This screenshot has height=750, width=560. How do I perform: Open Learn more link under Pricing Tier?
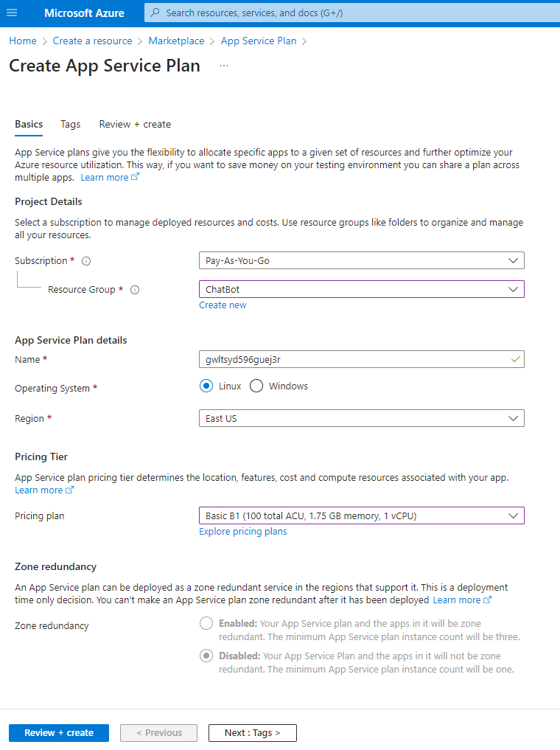click(x=44, y=490)
